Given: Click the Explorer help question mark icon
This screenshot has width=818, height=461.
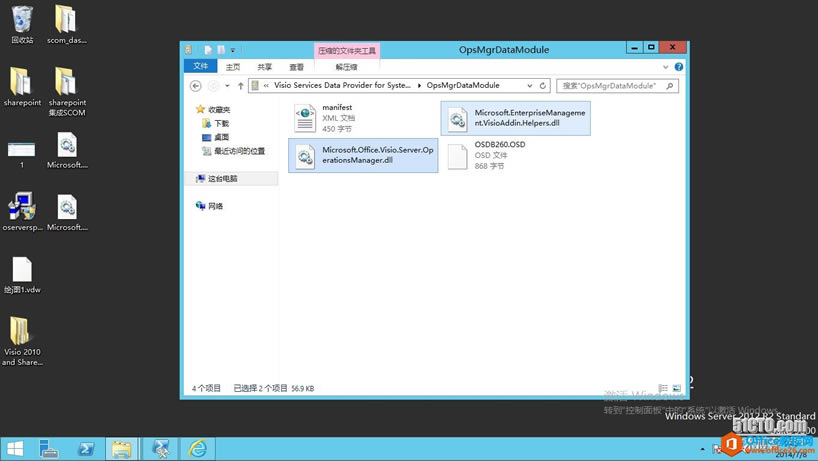Looking at the screenshot, I should tap(679, 67).
